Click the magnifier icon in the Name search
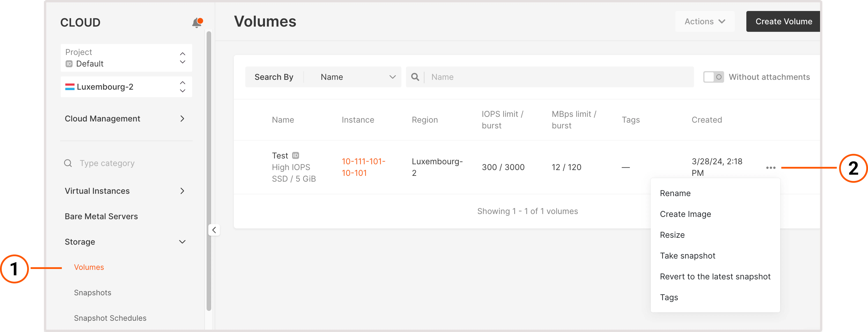Screen dimensions: 868x332 415,77
